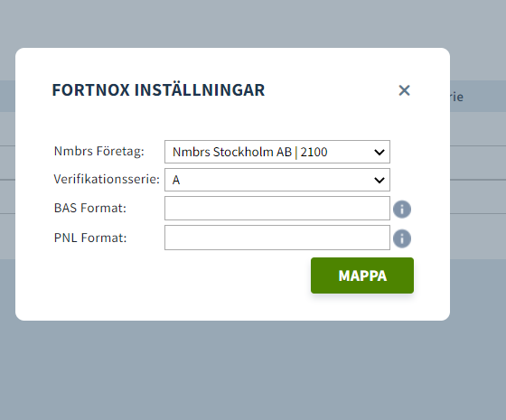Open the Verifikationsserie dropdown
The height and width of the screenshot is (420, 506).
[277, 180]
